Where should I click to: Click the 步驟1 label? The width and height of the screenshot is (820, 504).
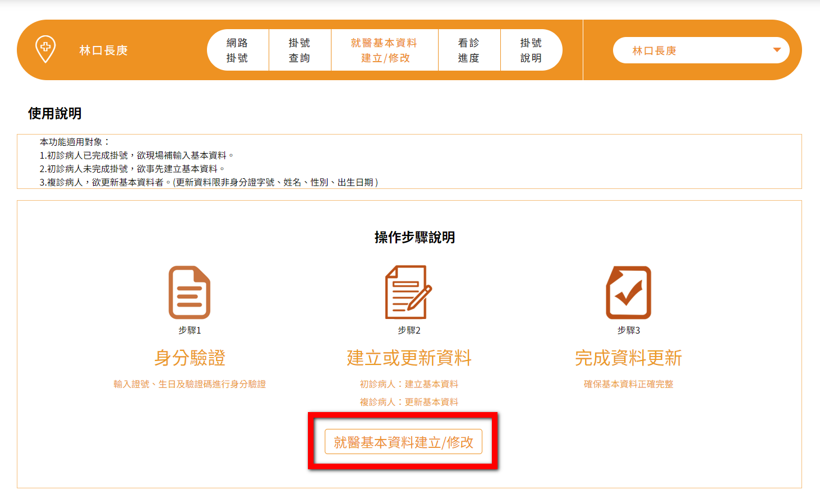[190, 330]
